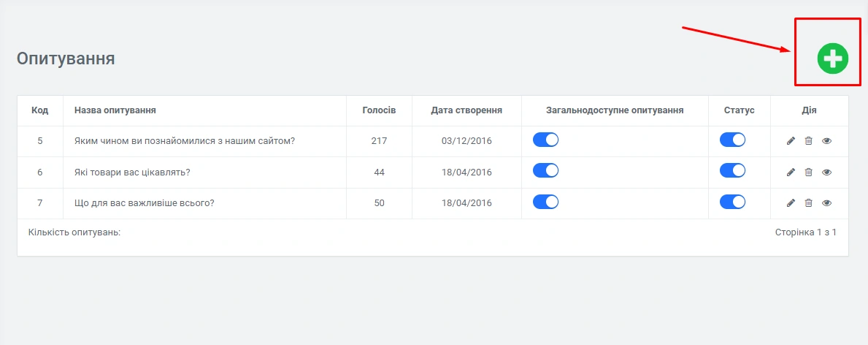The image size is (868, 345).
Task: Remove poll 7 with the trash icon
Action: pyautogui.click(x=808, y=203)
